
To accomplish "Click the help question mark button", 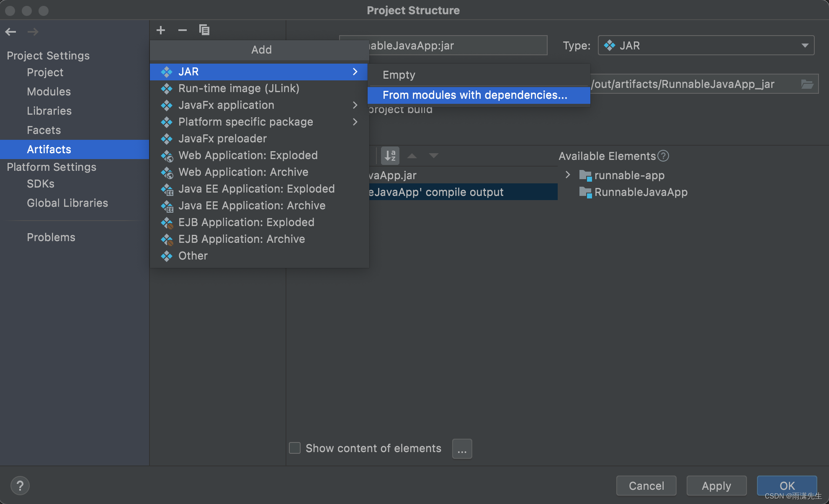I will tap(20, 486).
